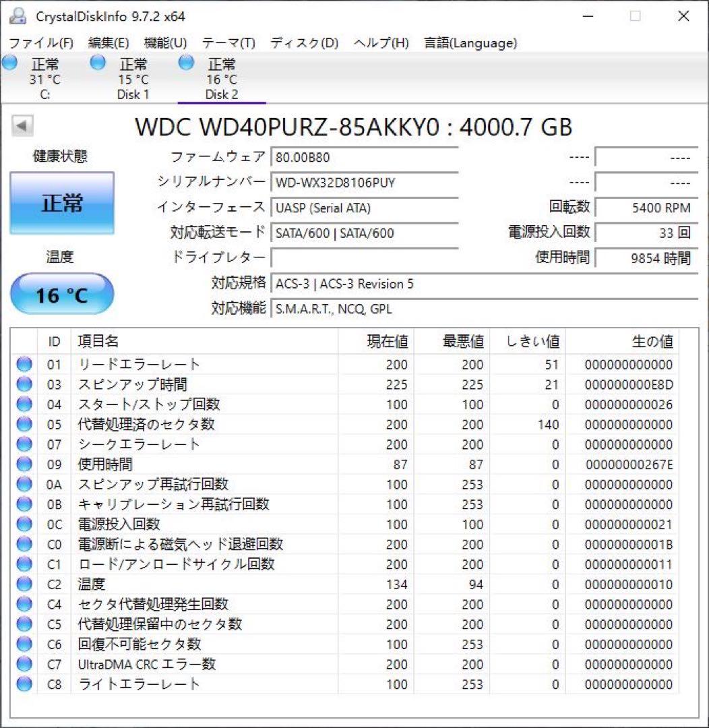709x728 pixels.
Task: Click the 正常 health status button
Action: click(x=62, y=203)
